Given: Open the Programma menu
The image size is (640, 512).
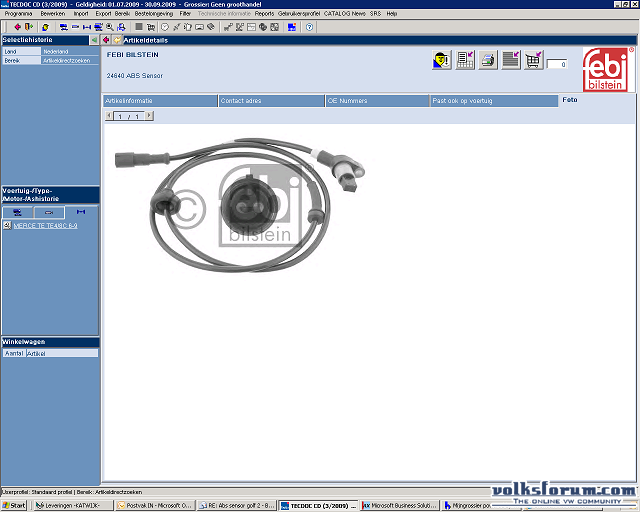Looking at the screenshot, I should tap(18, 13).
